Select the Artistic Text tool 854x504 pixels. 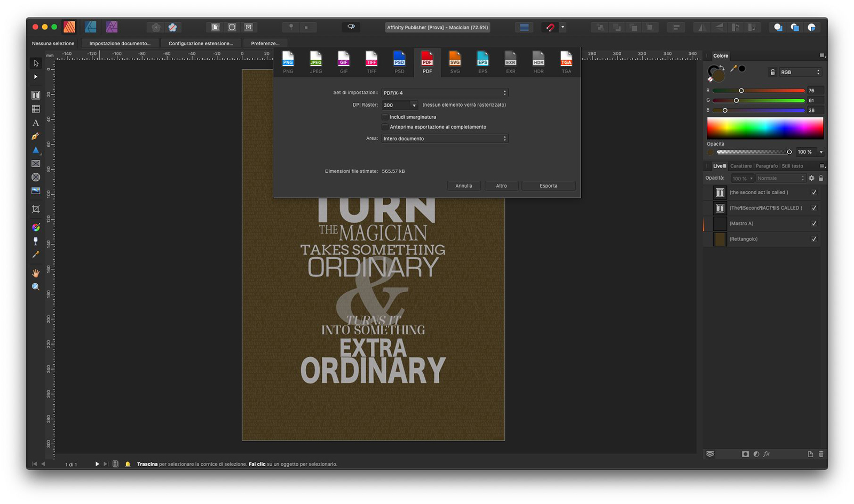click(x=36, y=123)
